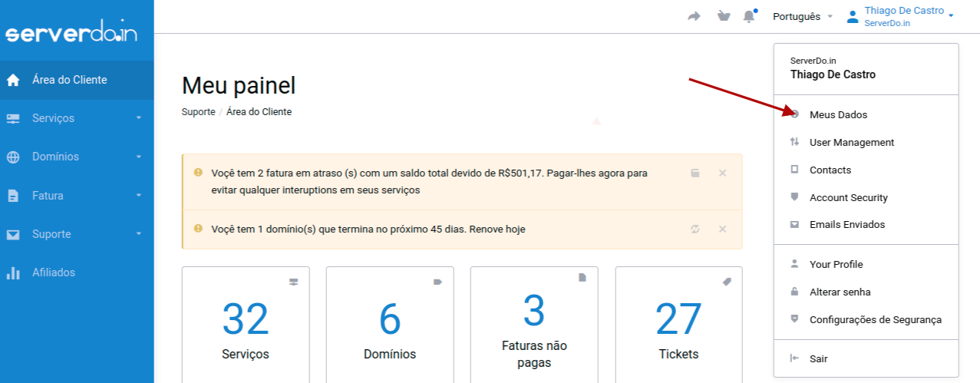Image resolution: width=980 pixels, height=383 pixels.
Task: Open User Management menu entry
Action: [x=851, y=142]
